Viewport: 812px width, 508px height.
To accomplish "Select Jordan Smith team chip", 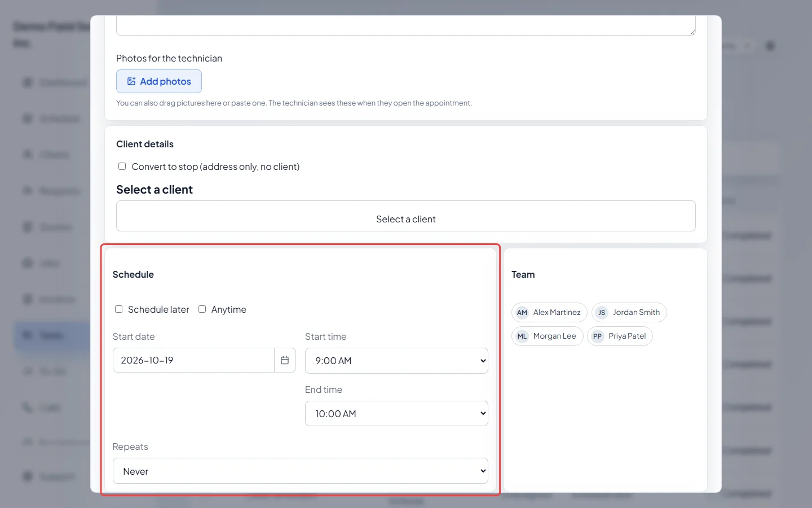I will pyautogui.click(x=629, y=312).
